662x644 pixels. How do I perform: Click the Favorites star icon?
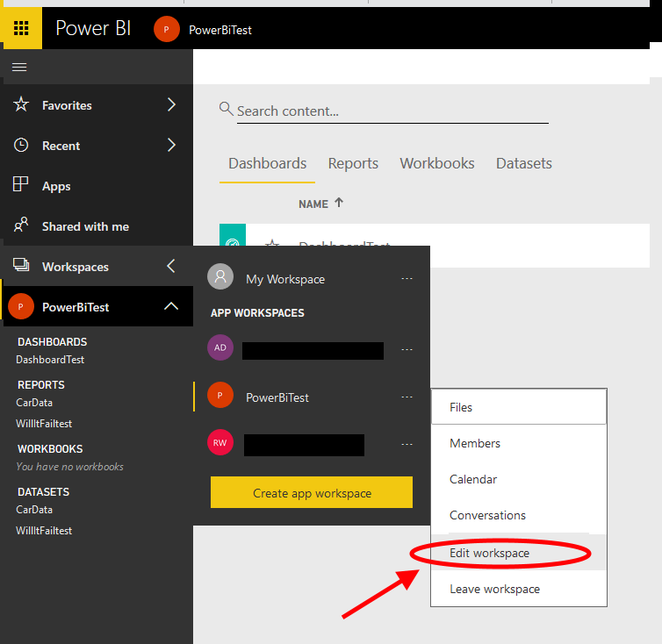click(x=21, y=104)
